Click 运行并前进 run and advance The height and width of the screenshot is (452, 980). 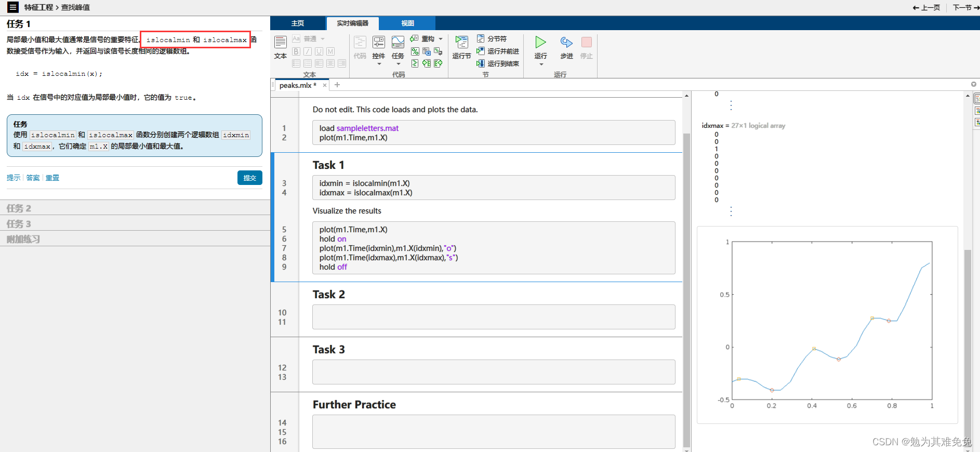498,51
